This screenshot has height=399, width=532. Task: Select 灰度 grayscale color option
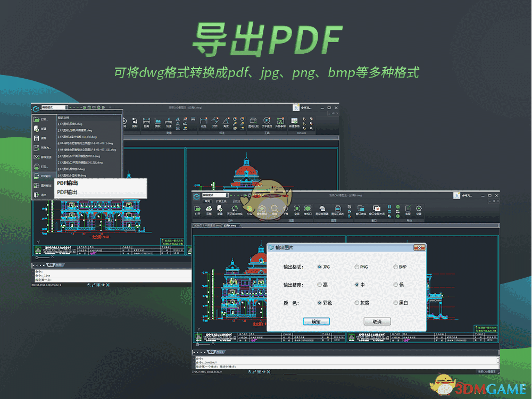(x=356, y=303)
